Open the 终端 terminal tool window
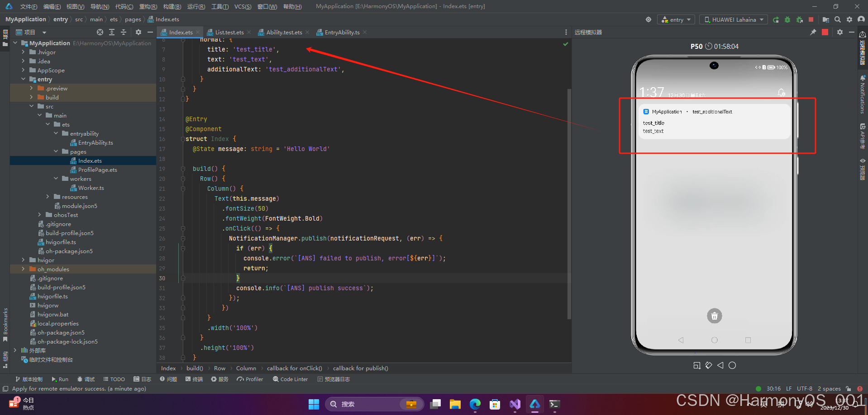 [194, 379]
